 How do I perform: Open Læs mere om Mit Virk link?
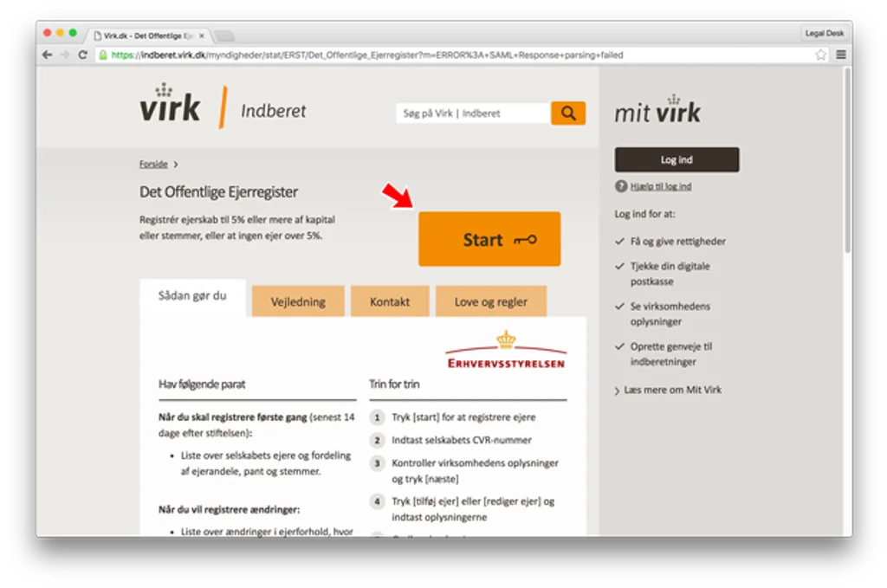click(672, 390)
